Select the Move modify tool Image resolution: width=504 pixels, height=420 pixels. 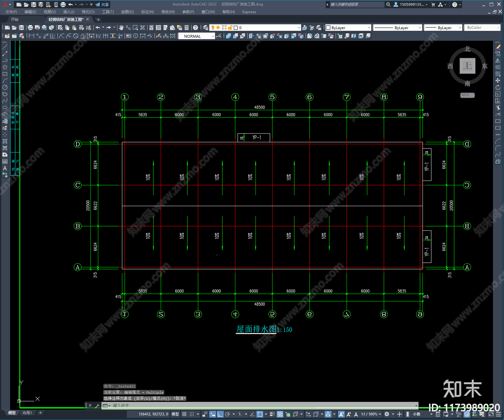tap(498, 81)
